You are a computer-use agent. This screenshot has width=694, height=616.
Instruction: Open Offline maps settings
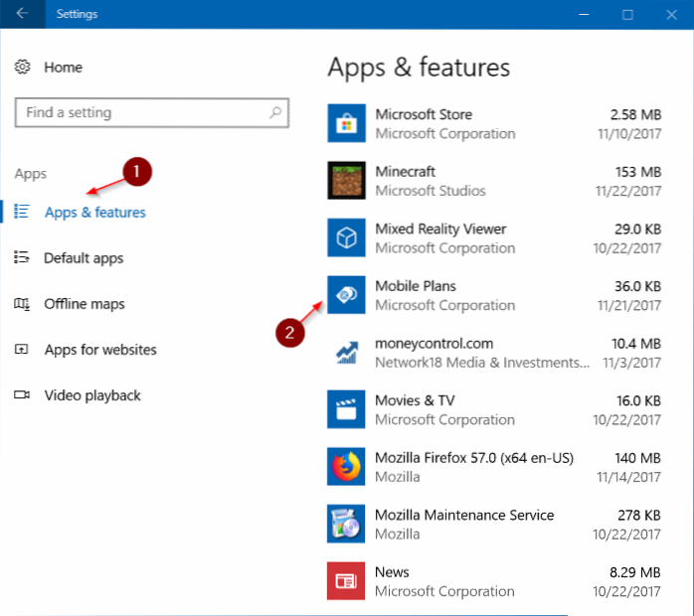pyautogui.click(x=84, y=304)
